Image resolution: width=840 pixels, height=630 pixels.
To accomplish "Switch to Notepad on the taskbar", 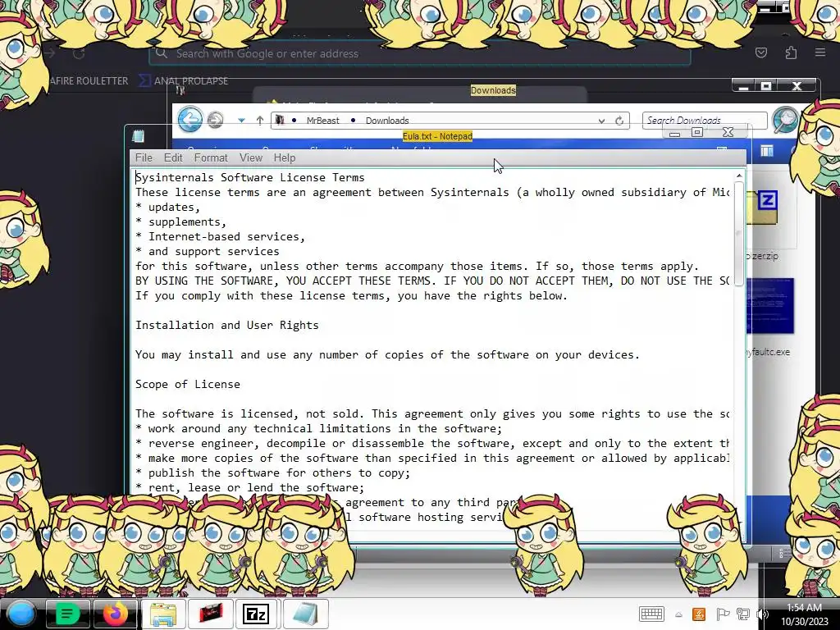I will (x=305, y=614).
